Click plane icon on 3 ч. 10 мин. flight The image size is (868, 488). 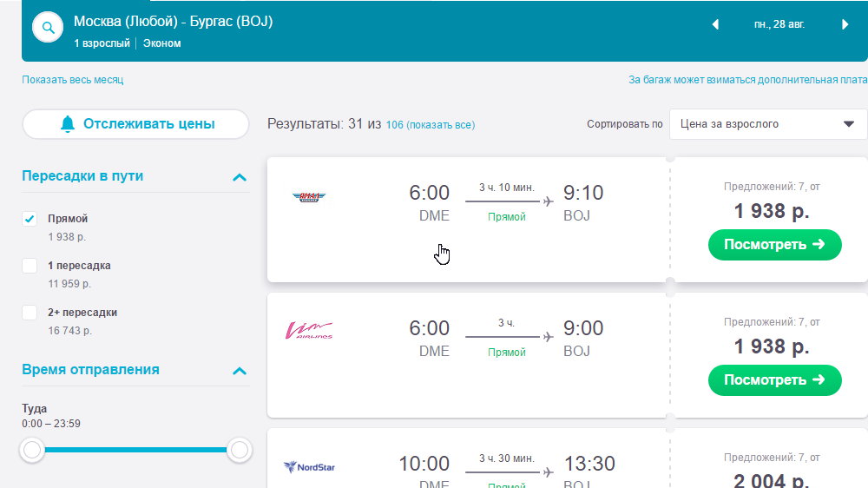pos(548,201)
